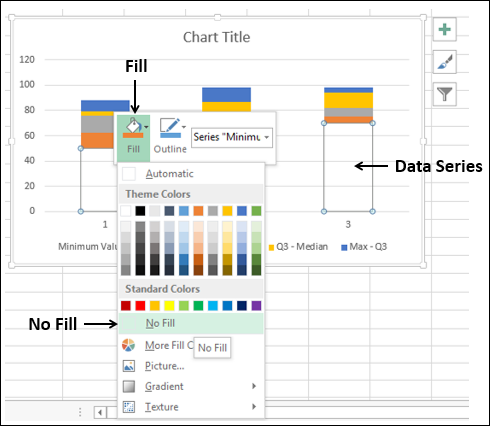The height and width of the screenshot is (426, 490).
Task: Expand the Gradient submenu arrow
Action: coord(254,386)
